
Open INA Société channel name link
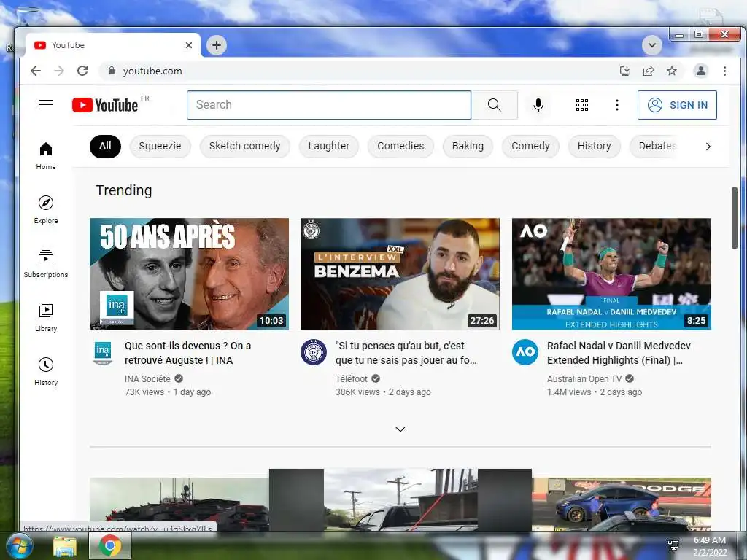tap(147, 378)
